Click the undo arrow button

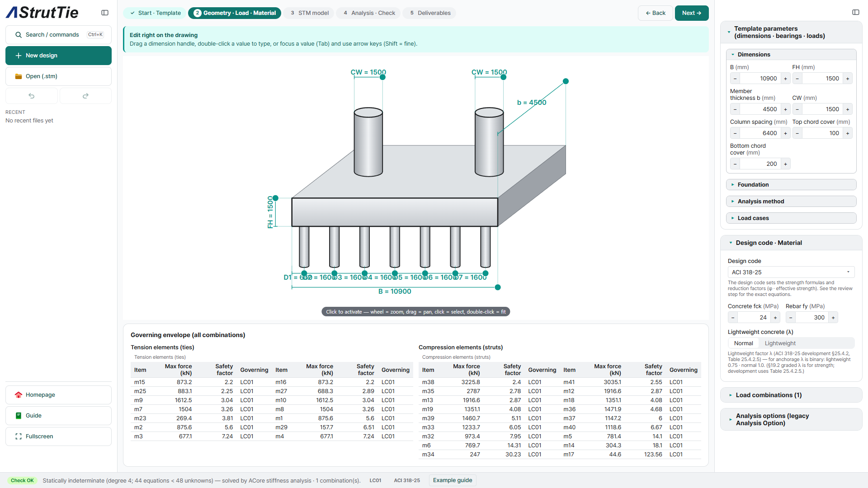32,96
